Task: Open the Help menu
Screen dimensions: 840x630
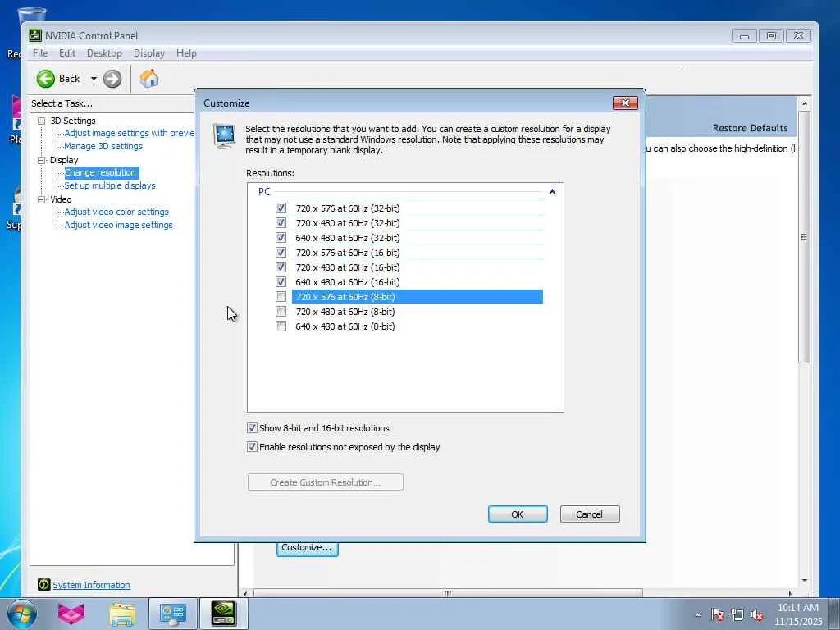Action: 186,53
